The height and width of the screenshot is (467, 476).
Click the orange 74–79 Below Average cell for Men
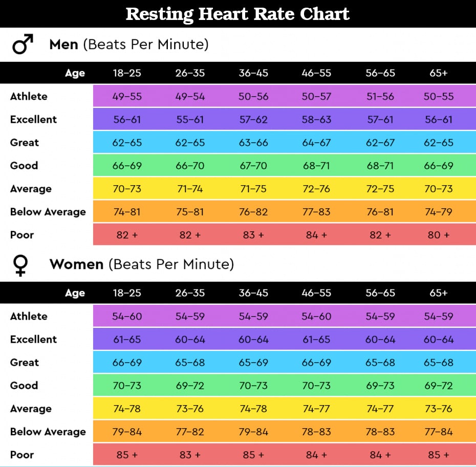(439, 212)
